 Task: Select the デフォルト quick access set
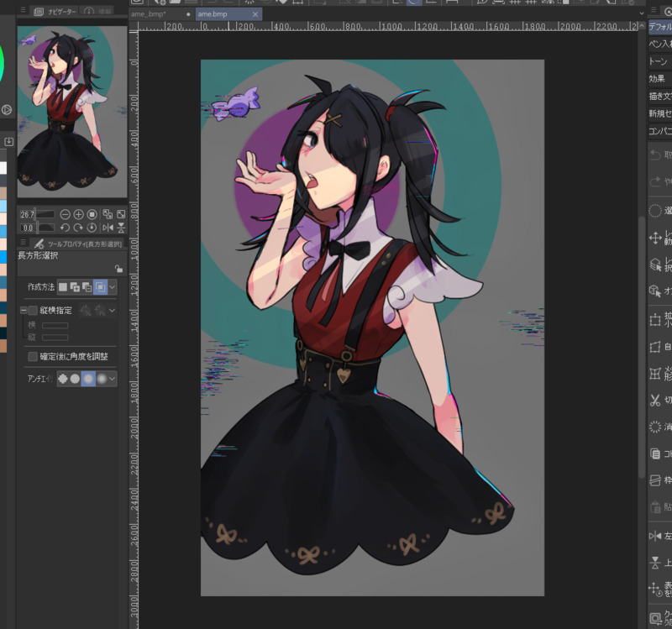click(660, 27)
